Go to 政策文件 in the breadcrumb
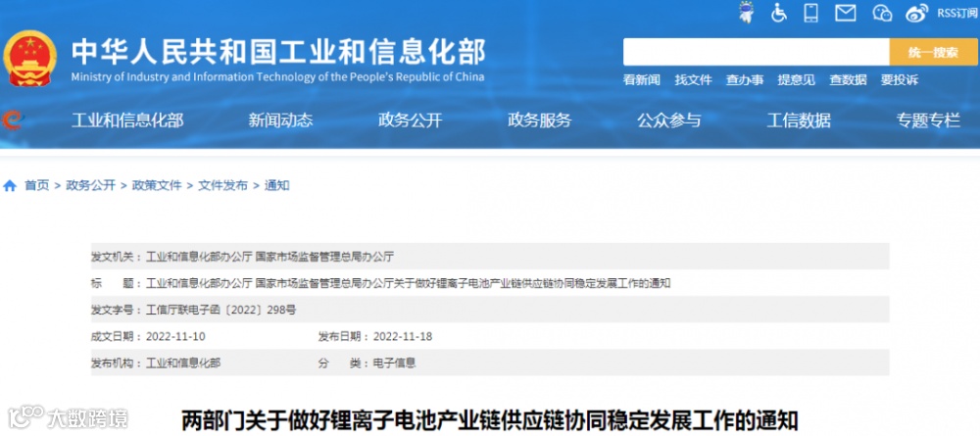The width and height of the screenshot is (980, 436). 157,185
